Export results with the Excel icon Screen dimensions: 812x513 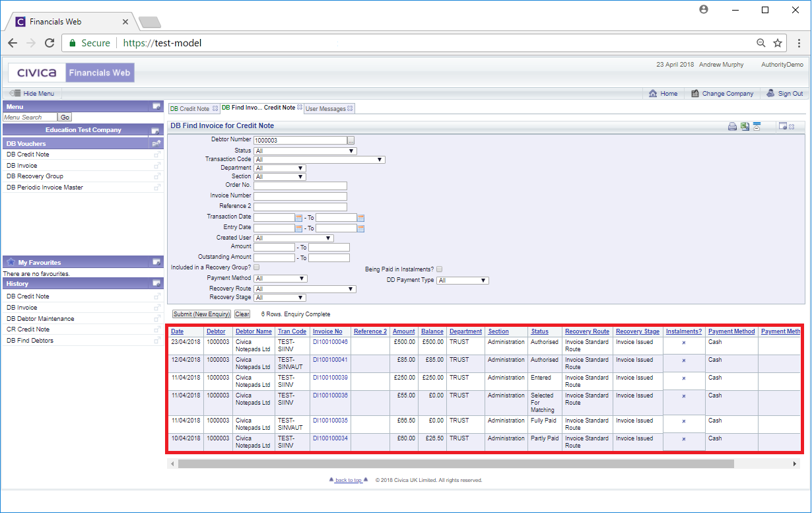click(x=745, y=127)
